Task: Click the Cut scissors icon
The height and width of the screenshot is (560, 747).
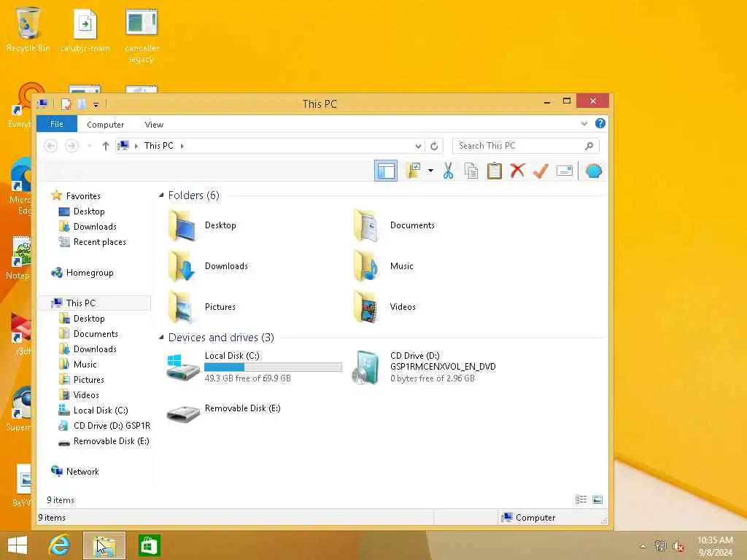Action: (x=448, y=171)
